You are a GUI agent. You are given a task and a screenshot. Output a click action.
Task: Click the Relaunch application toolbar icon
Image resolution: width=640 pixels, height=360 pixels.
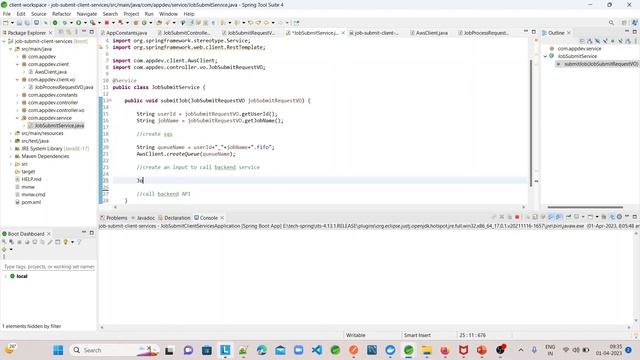point(121,23)
